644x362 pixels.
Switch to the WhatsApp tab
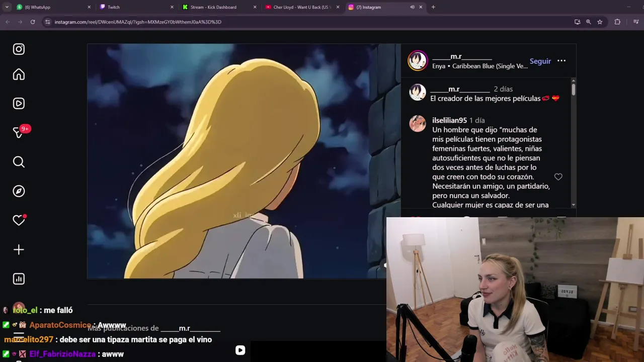[53, 7]
